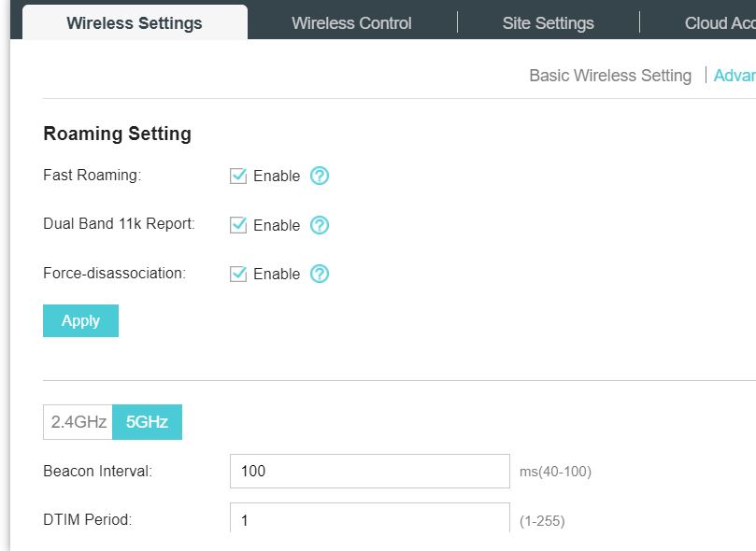Open the Wireless Control tab
756x551 pixels.
pyautogui.click(x=351, y=23)
